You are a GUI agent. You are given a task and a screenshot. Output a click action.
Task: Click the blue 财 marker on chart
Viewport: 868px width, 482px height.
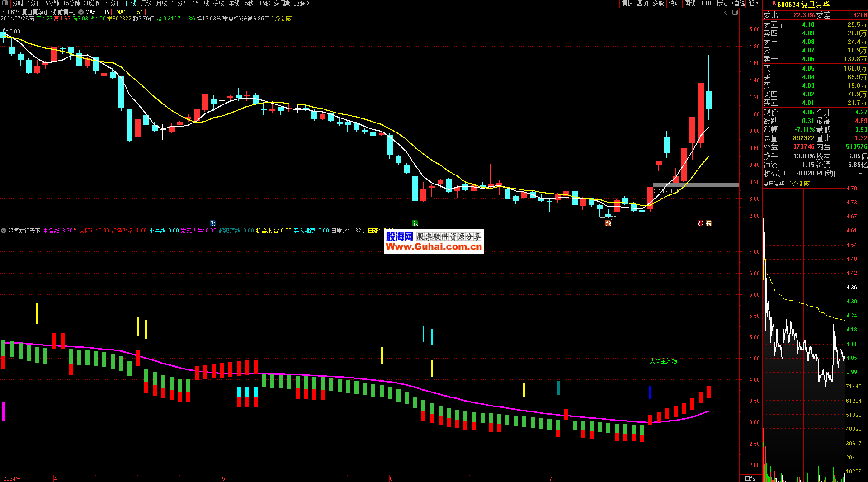pos(213,223)
